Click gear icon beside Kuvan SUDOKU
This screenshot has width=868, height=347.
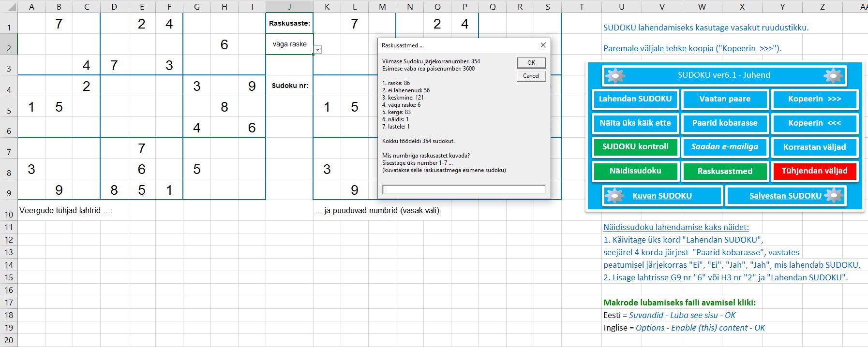click(x=615, y=196)
